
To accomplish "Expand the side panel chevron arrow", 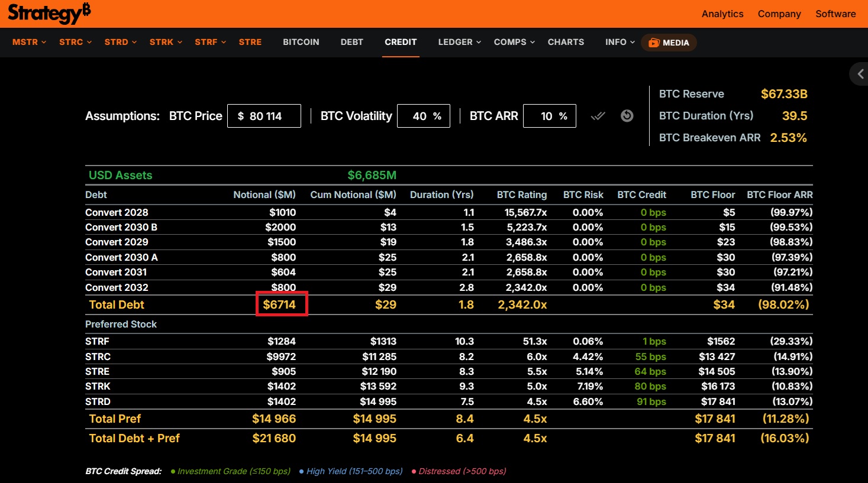I will [x=860, y=74].
